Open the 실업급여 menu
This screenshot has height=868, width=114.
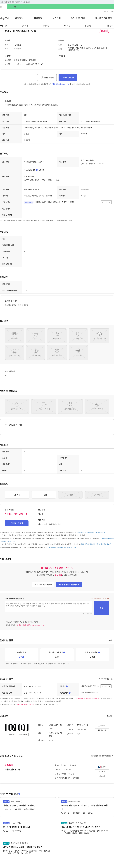tap(57, 18)
